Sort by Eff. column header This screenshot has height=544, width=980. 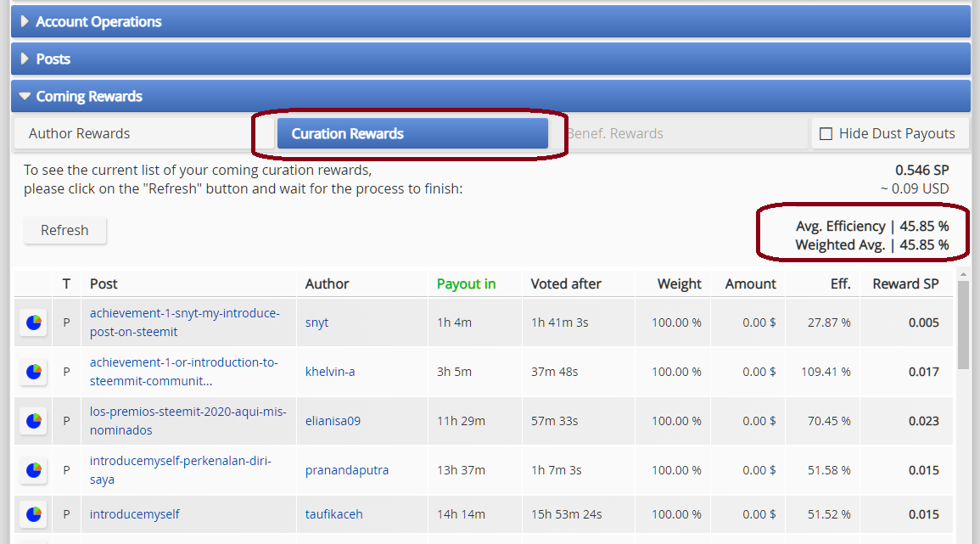(x=841, y=283)
